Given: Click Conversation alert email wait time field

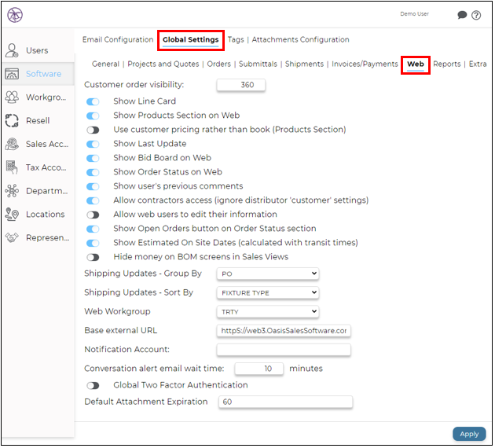Looking at the screenshot, I should [258, 369].
